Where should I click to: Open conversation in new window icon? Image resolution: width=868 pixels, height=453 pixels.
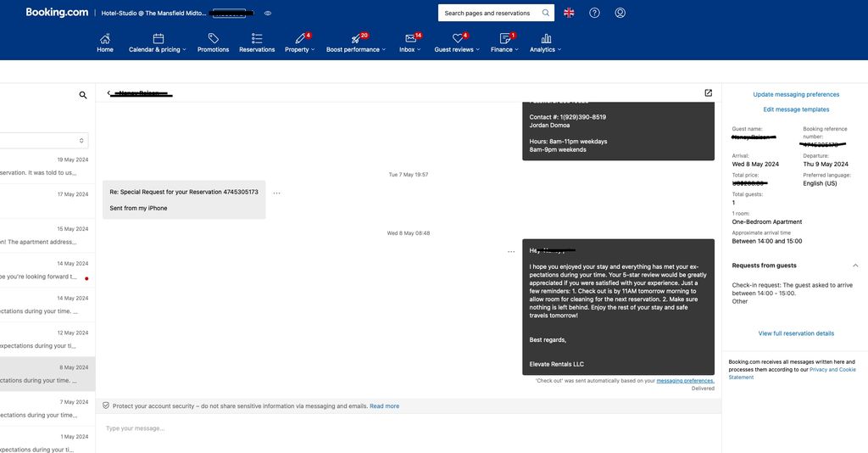[708, 93]
